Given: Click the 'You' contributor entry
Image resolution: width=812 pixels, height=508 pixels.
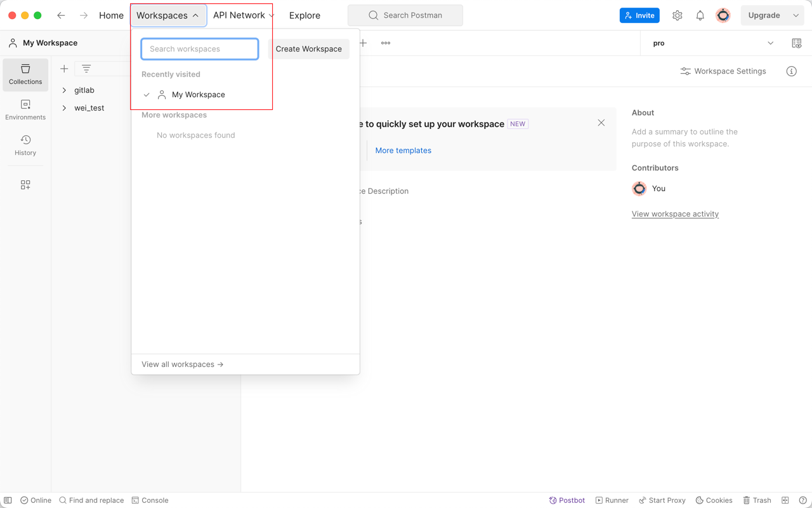Looking at the screenshot, I should [x=649, y=189].
